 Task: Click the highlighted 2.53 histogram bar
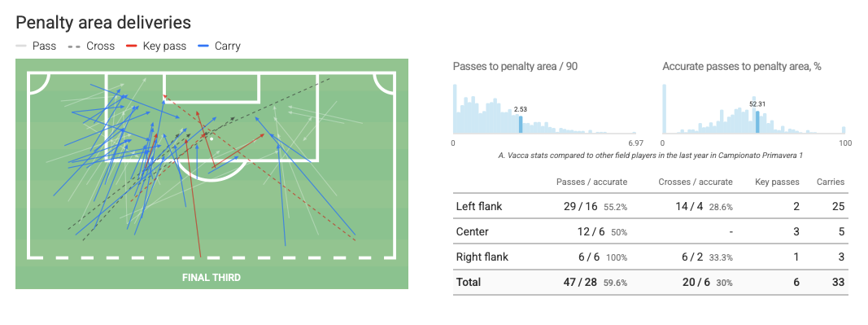pos(521,125)
